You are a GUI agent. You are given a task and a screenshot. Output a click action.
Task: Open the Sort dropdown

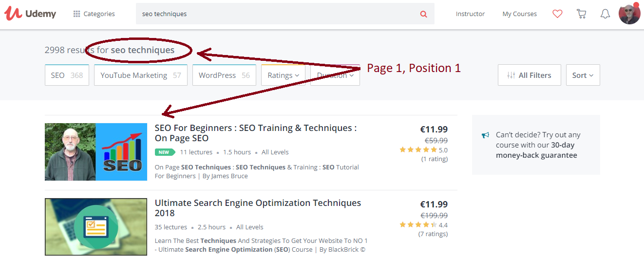coord(583,75)
